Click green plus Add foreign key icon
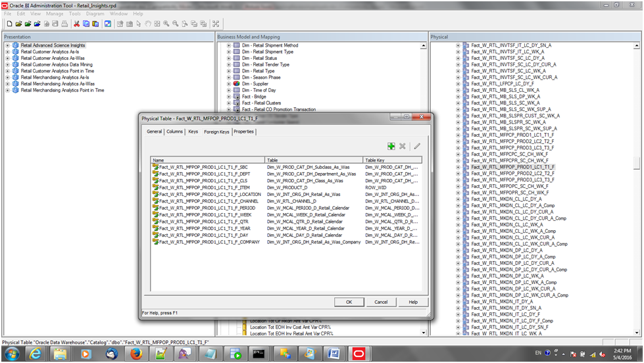644x363 pixels. point(391,146)
